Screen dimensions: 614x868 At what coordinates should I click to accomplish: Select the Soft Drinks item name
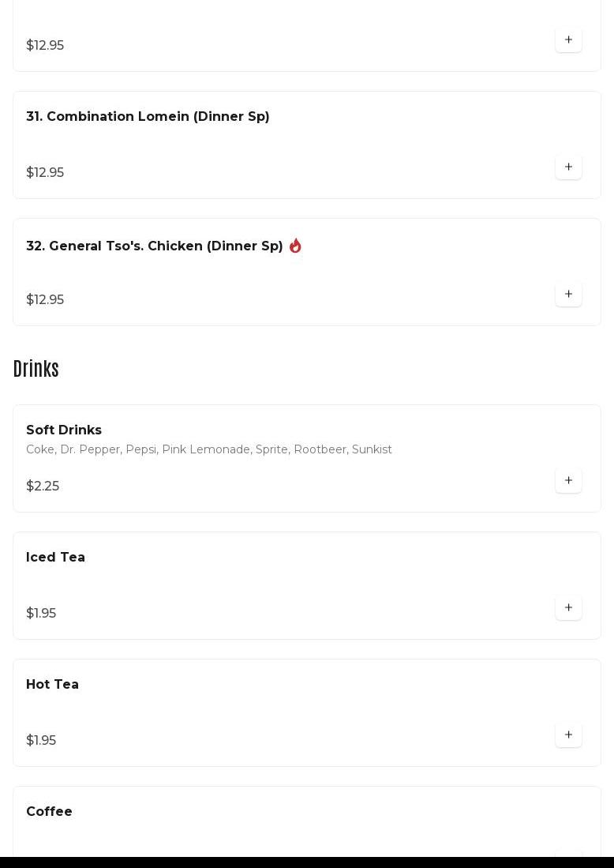pos(64,430)
